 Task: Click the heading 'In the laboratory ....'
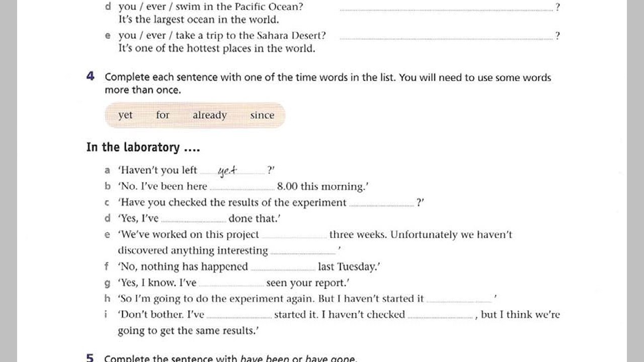pos(143,147)
